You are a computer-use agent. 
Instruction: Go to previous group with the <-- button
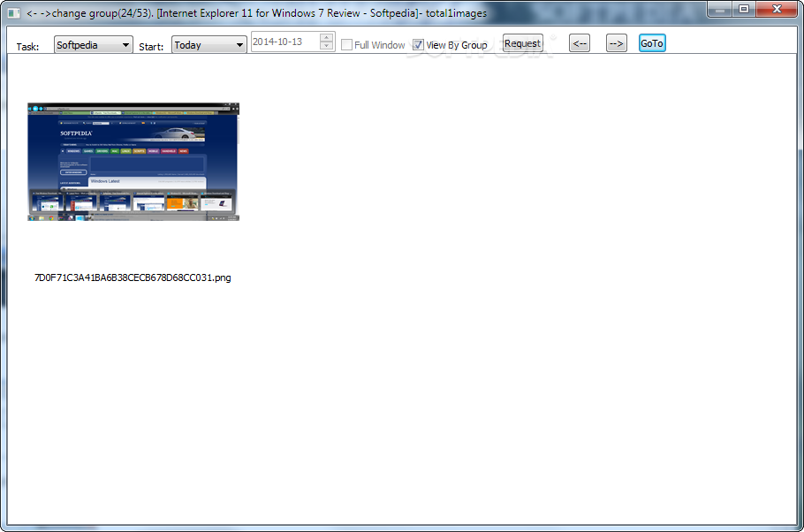[x=580, y=43]
